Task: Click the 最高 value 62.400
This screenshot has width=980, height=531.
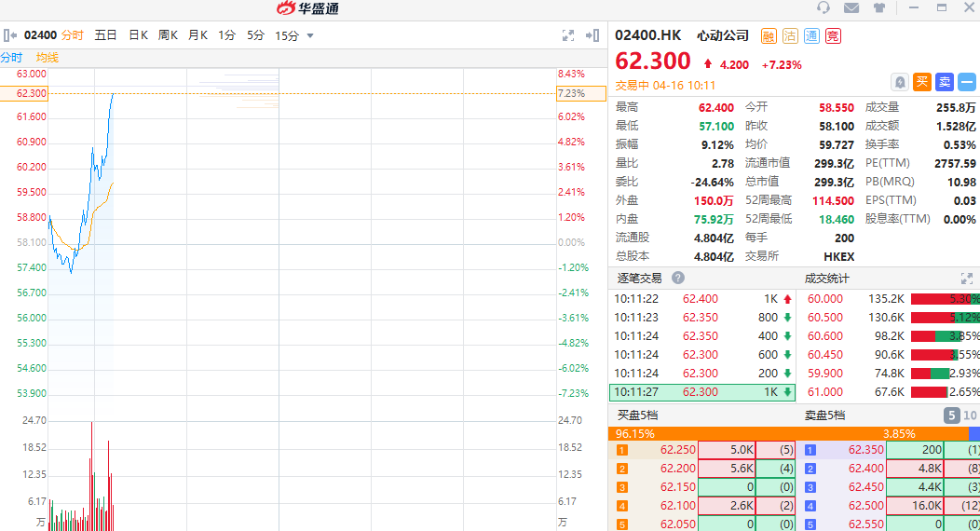Action: tap(716, 107)
